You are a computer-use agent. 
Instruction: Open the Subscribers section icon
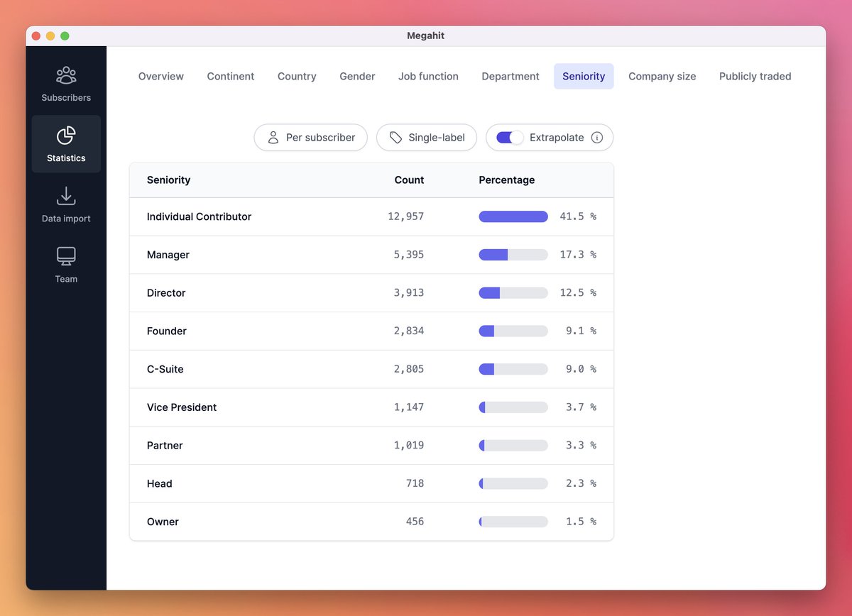(66, 75)
